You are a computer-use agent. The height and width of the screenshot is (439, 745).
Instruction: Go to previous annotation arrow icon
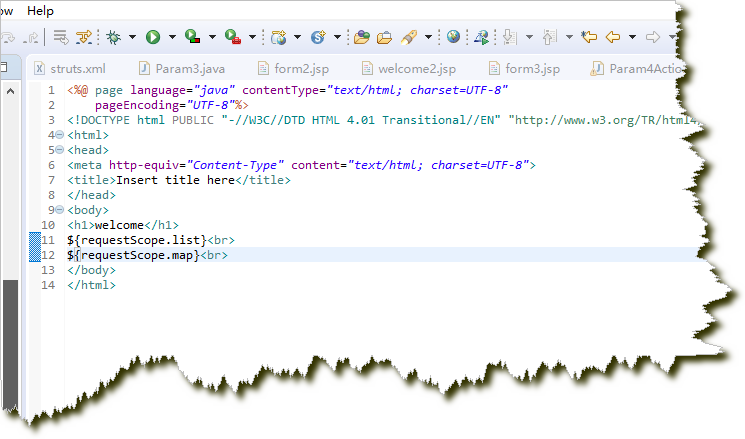549,37
